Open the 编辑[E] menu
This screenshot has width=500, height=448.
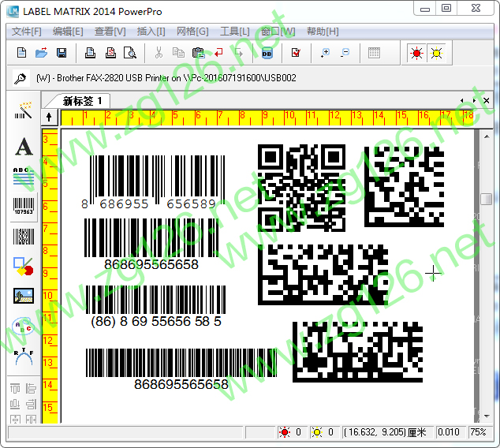[x=68, y=32]
